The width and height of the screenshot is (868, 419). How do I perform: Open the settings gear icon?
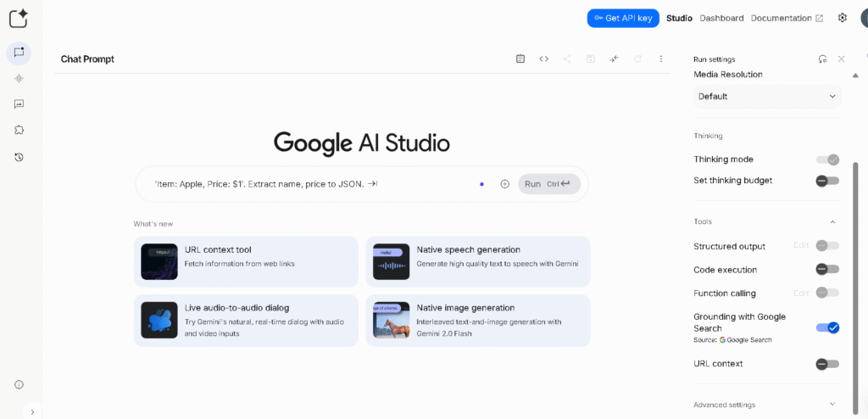(x=843, y=18)
